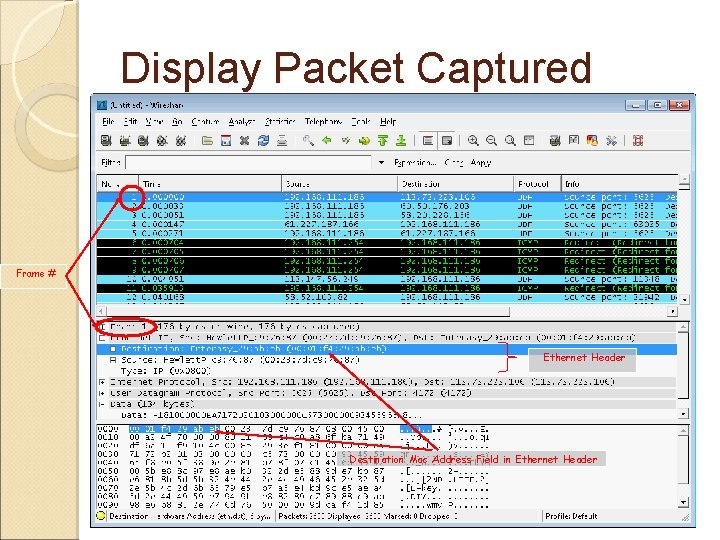Toggle Auto Scroll in live capture icon
The height and width of the screenshot is (540, 720).
[x=447, y=141]
